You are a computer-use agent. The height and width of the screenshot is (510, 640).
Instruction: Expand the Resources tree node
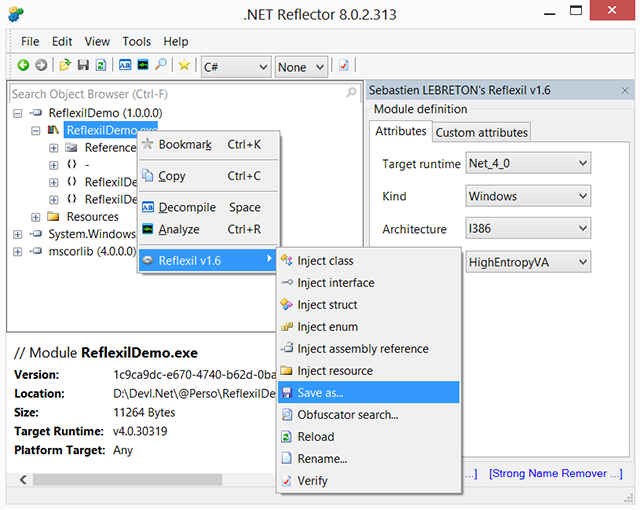coord(36,217)
